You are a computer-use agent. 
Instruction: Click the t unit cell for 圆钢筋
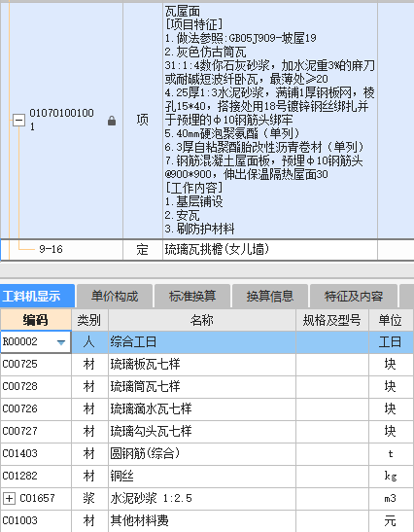(391, 454)
